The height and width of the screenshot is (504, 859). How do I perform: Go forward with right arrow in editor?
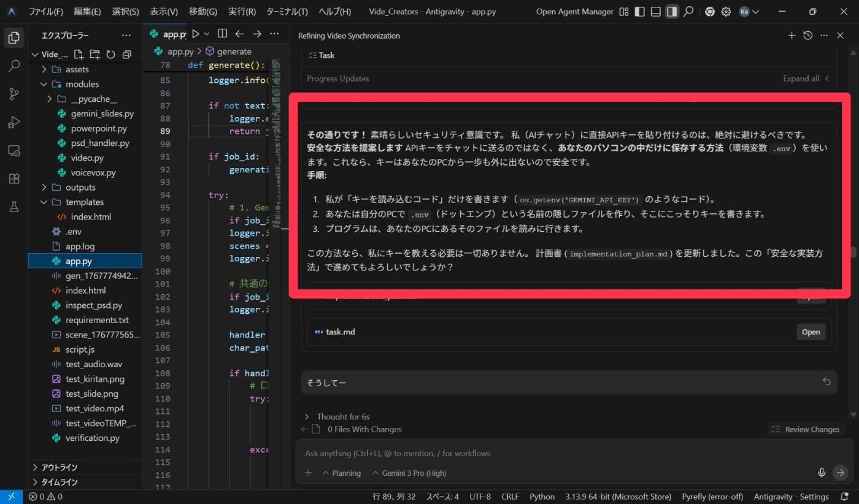(256, 34)
